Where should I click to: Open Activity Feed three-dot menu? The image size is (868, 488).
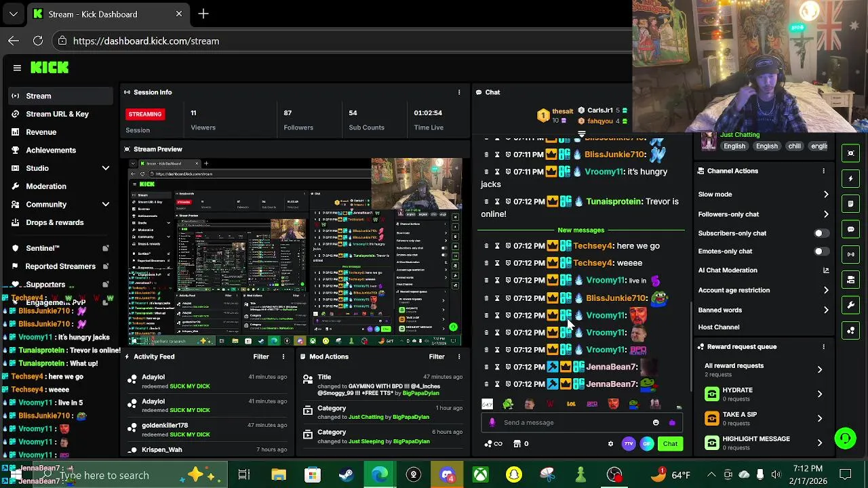[x=283, y=357]
